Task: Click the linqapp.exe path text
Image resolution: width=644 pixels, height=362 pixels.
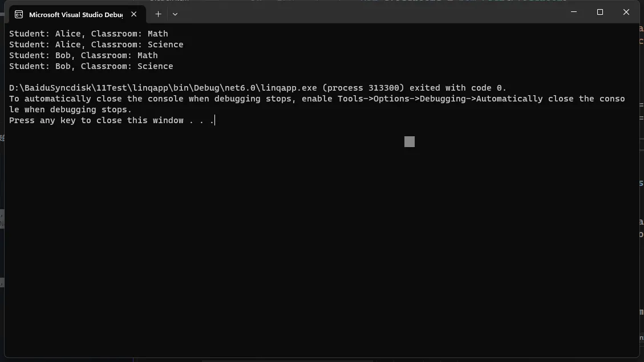Action: point(163,88)
